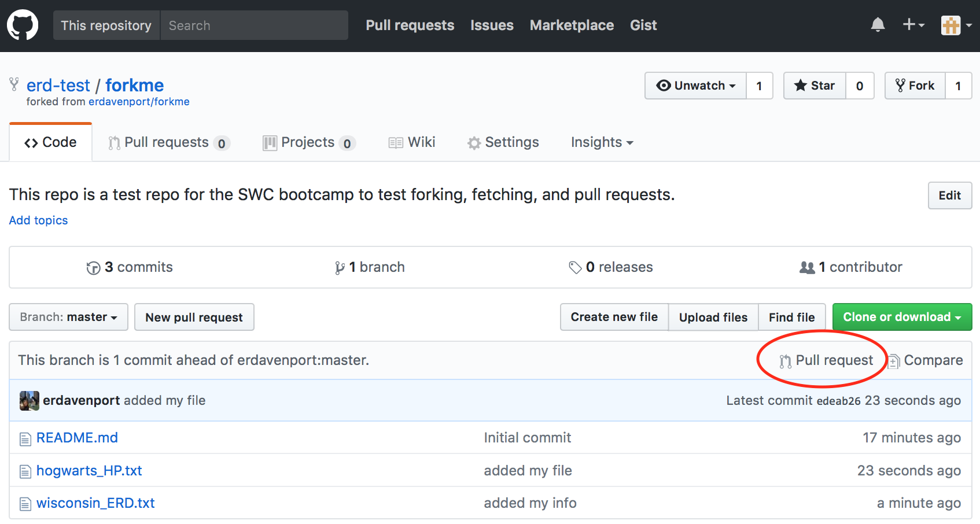This screenshot has height=524, width=980.
Task: Click the README.md file icon
Action: pyautogui.click(x=25, y=439)
